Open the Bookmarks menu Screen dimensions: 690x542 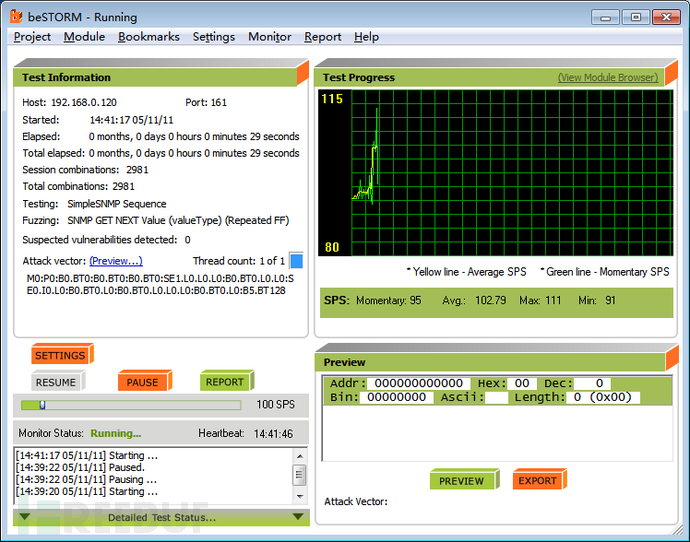[x=149, y=37]
